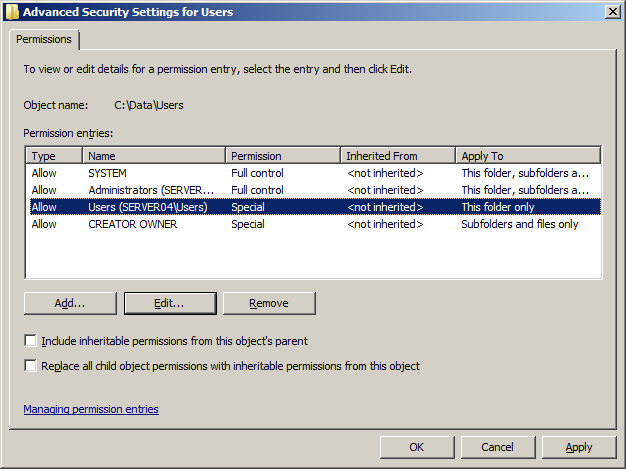The image size is (626, 469).
Task: Check Replace all child object permissions
Action: (30, 366)
